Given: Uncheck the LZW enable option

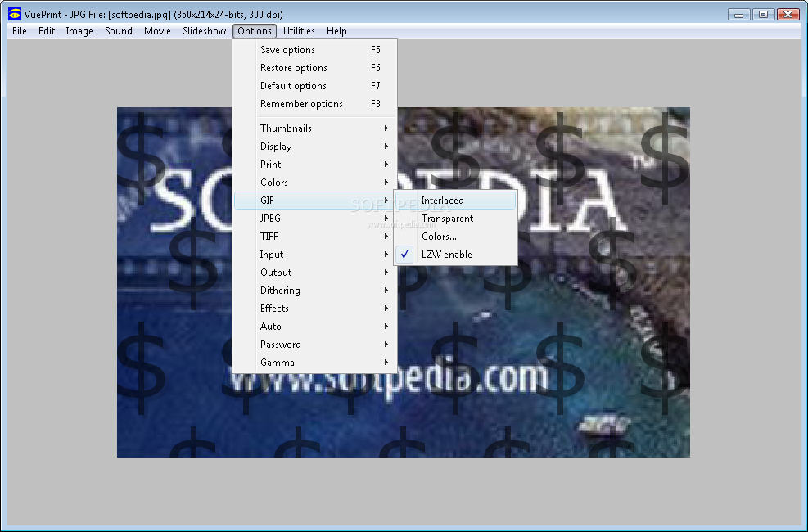Looking at the screenshot, I should [x=455, y=255].
